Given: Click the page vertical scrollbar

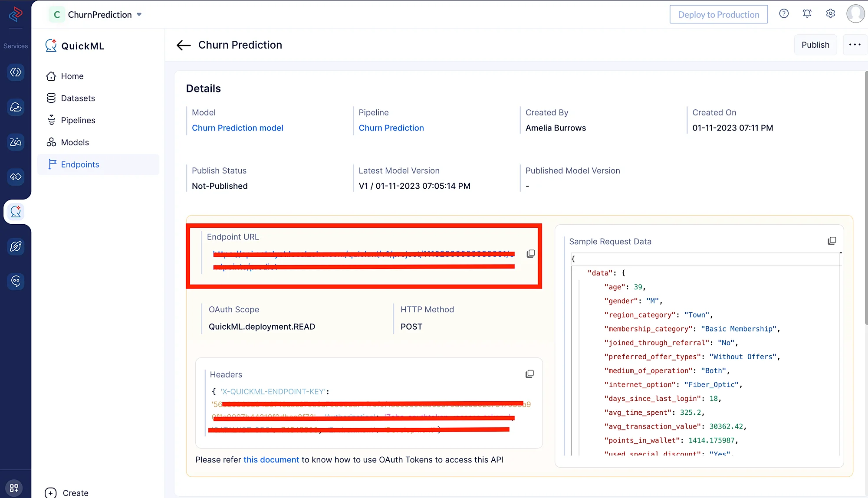Looking at the screenshot, I should [866, 195].
